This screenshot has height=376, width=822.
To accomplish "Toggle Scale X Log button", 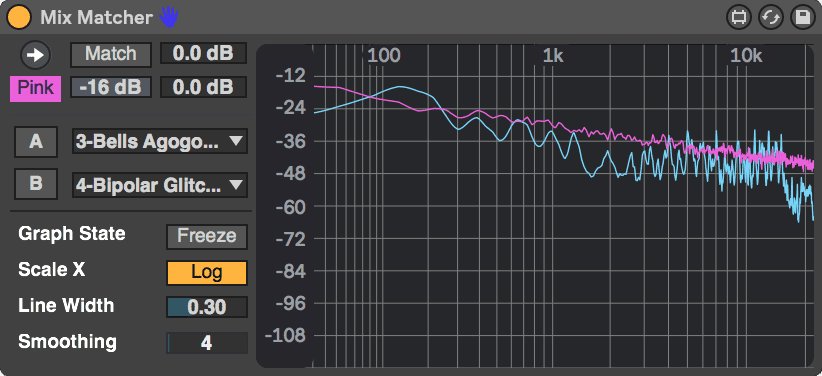I will point(207,273).
